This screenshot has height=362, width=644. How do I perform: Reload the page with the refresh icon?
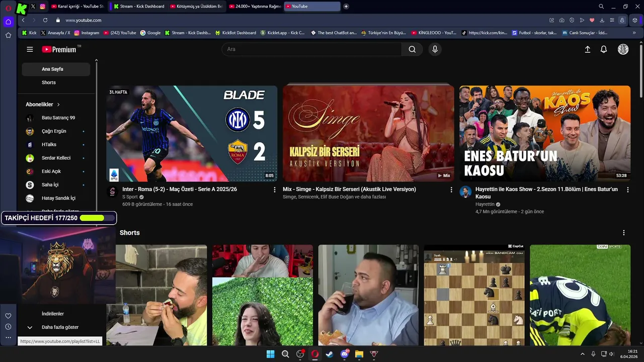coord(45,20)
